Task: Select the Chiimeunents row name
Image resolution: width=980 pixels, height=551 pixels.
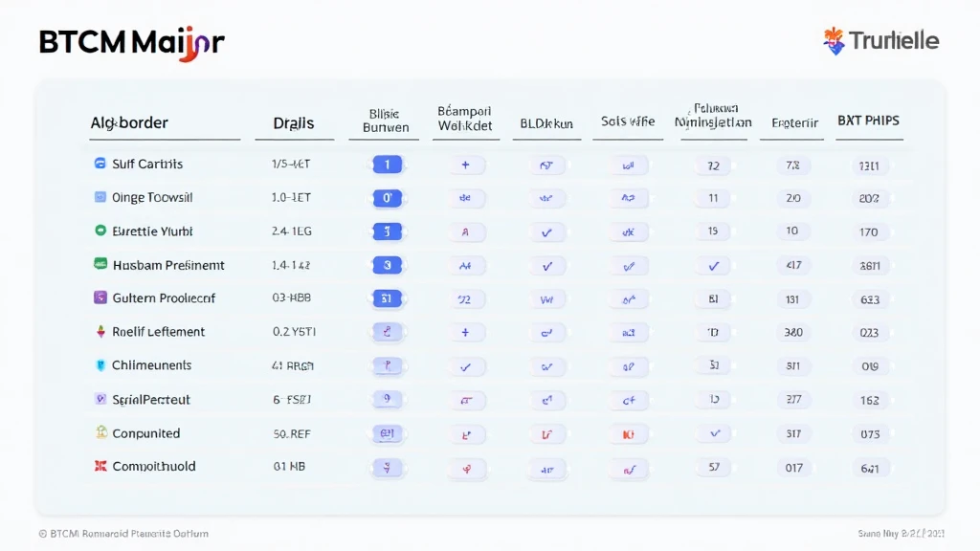Action: click(x=152, y=365)
